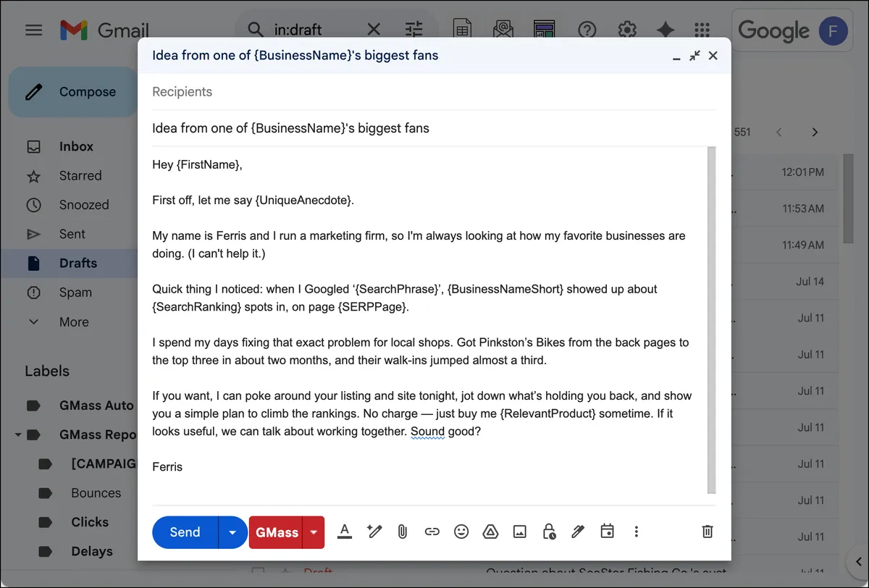Insert a photo image icon
869x588 pixels.
click(x=519, y=532)
